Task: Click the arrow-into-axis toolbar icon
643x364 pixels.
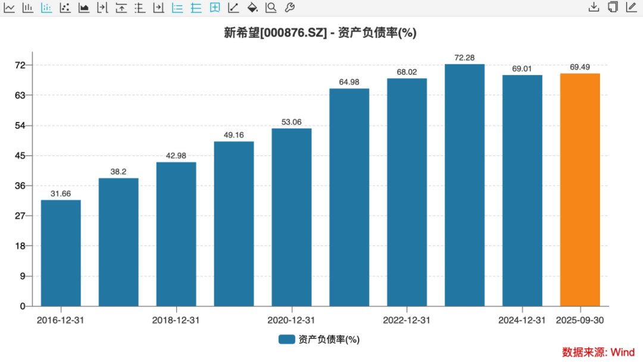Action: (159, 7)
